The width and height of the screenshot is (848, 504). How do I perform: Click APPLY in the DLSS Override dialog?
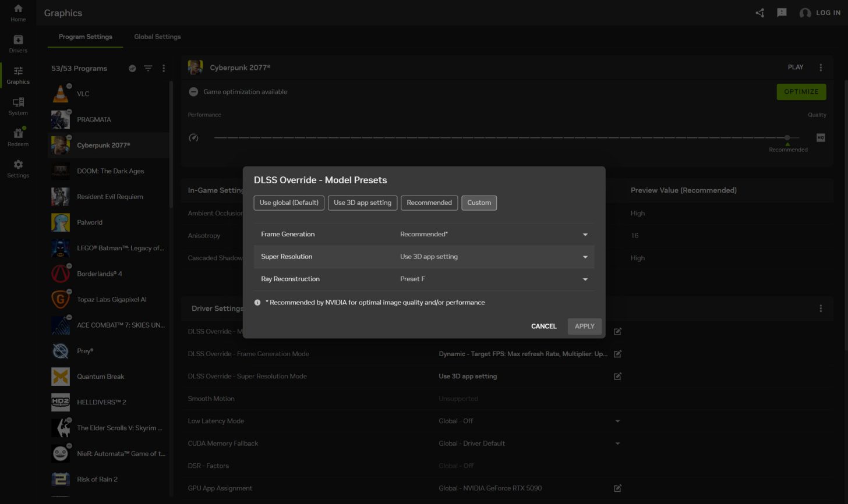(585, 326)
